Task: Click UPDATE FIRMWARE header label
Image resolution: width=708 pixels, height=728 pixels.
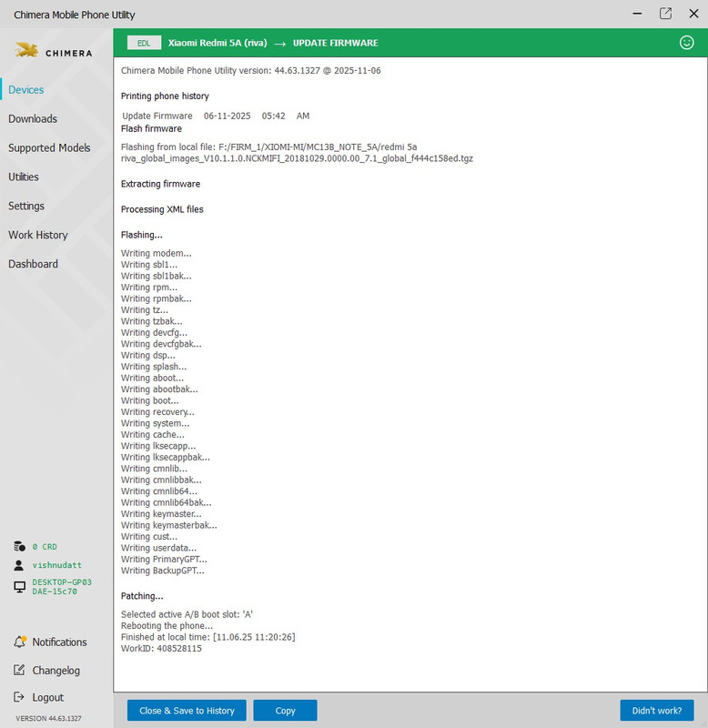Action: 335,43
